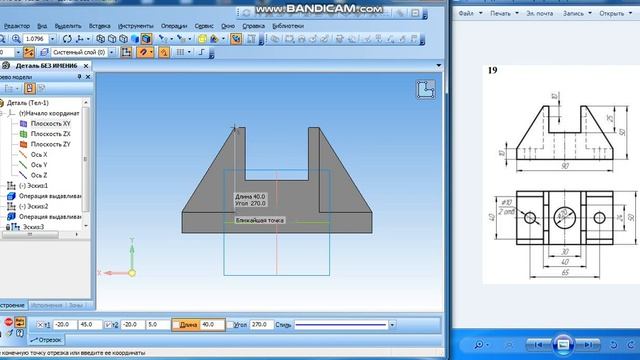
Task: Click the parametric mode icon
Action: [164, 52]
